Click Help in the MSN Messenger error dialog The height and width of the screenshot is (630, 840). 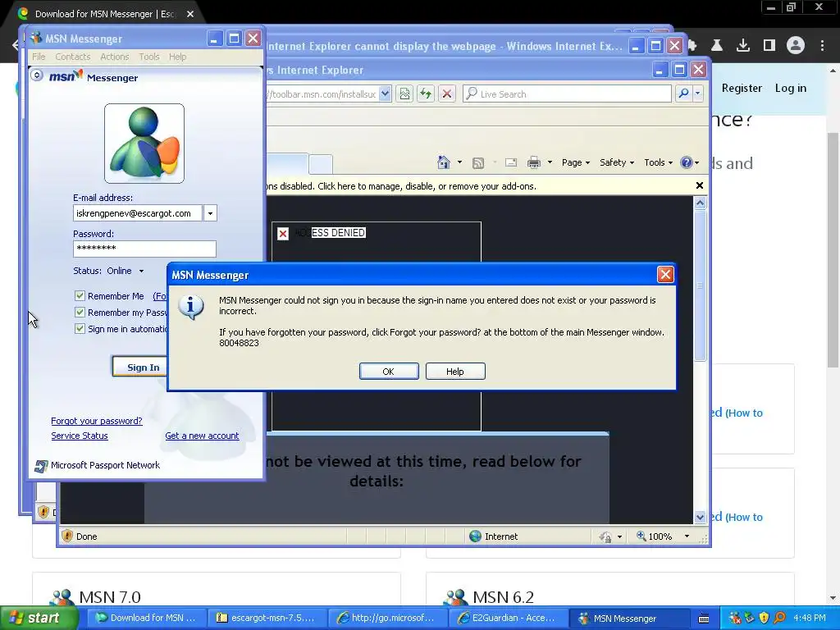point(455,372)
